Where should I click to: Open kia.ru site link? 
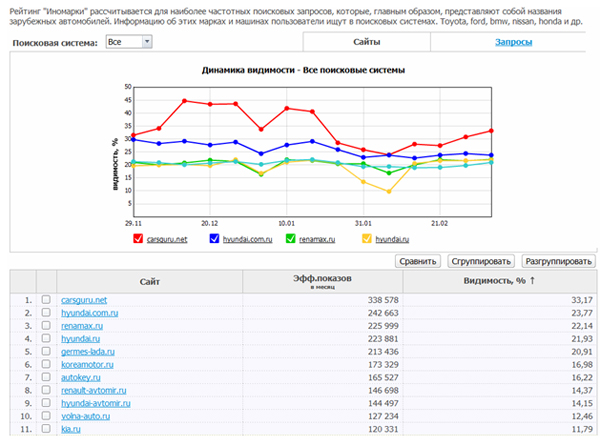[x=71, y=430]
